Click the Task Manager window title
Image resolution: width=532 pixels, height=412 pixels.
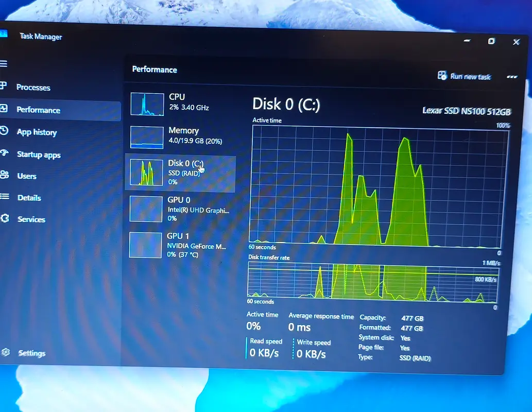point(41,37)
